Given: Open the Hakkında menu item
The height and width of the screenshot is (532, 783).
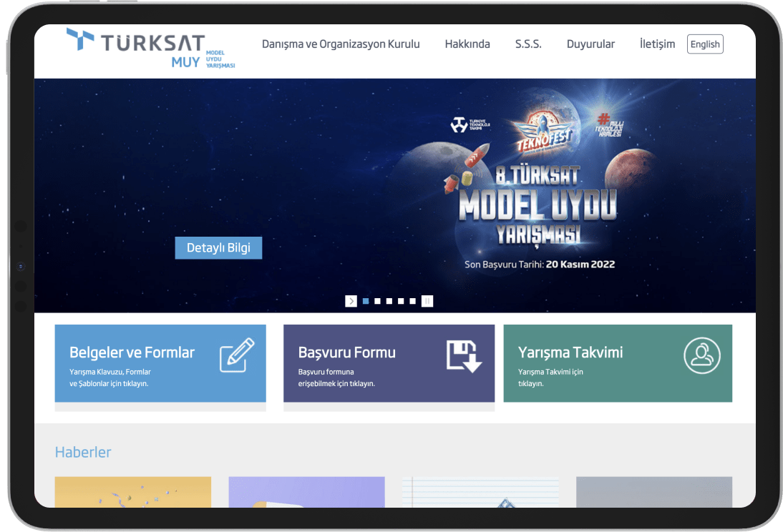Looking at the screenshot, I should coord(467,44).
